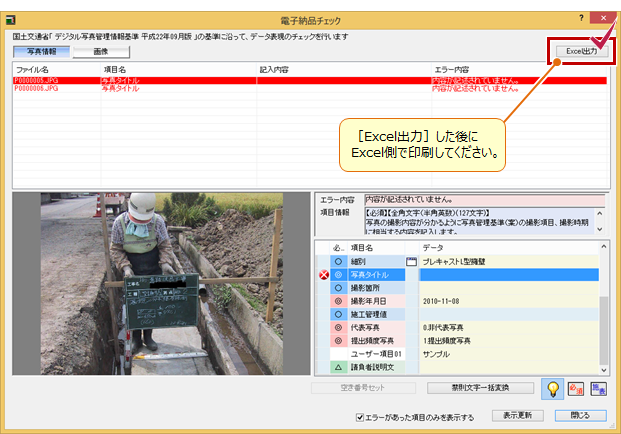Click the double-circle mark of 撮影年月日 row
This screenshot has width=621, height=434.
pyautogui.click(x=338, y=301)
